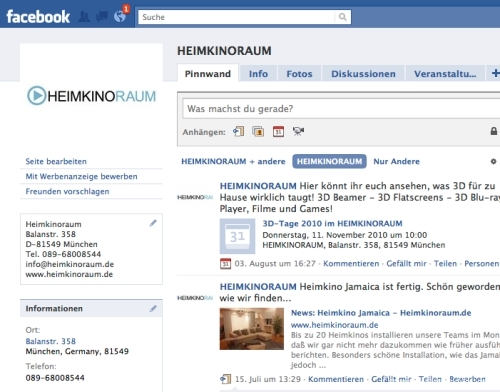Open Mit Werbeanzeige bewerben link
This screenshot has width=500, height=392.
[81, 176]
